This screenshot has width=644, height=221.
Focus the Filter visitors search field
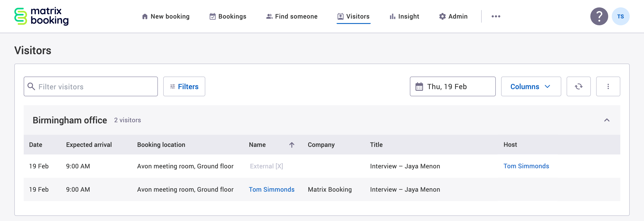coord(91,86)
